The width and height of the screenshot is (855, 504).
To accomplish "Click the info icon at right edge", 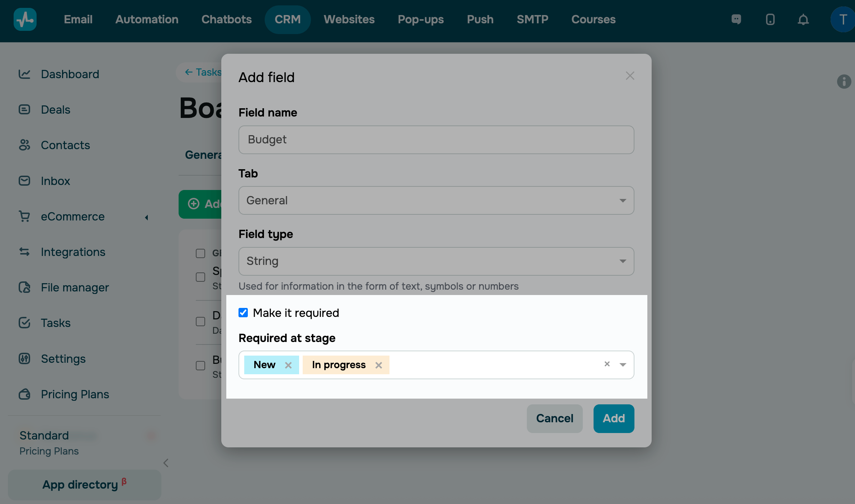I will [844, 82].
